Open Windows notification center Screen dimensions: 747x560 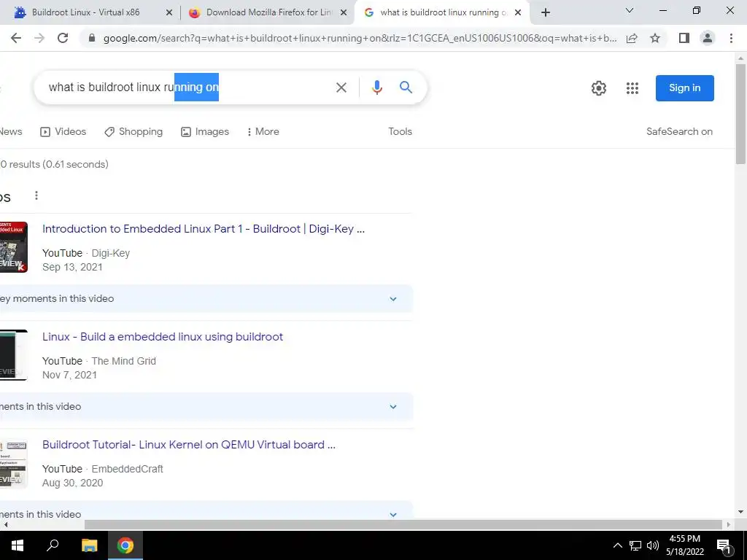(724, 545)
